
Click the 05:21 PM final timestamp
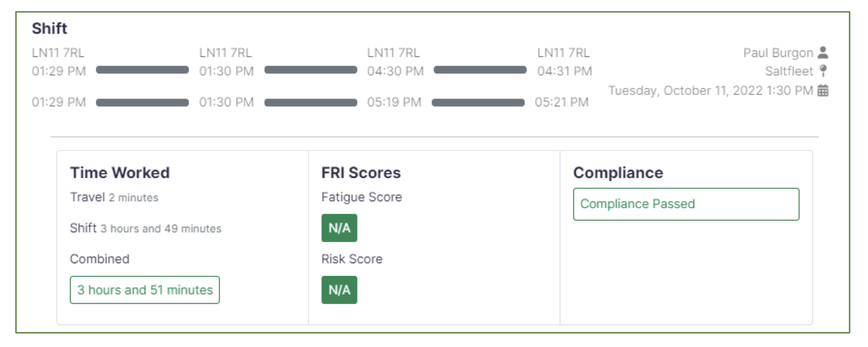pos(565,102)
